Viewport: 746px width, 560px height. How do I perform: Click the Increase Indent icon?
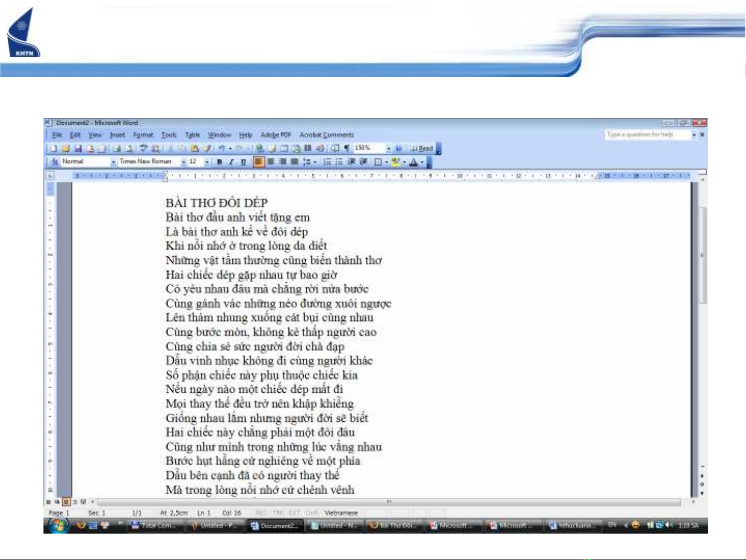click(364, 162)
